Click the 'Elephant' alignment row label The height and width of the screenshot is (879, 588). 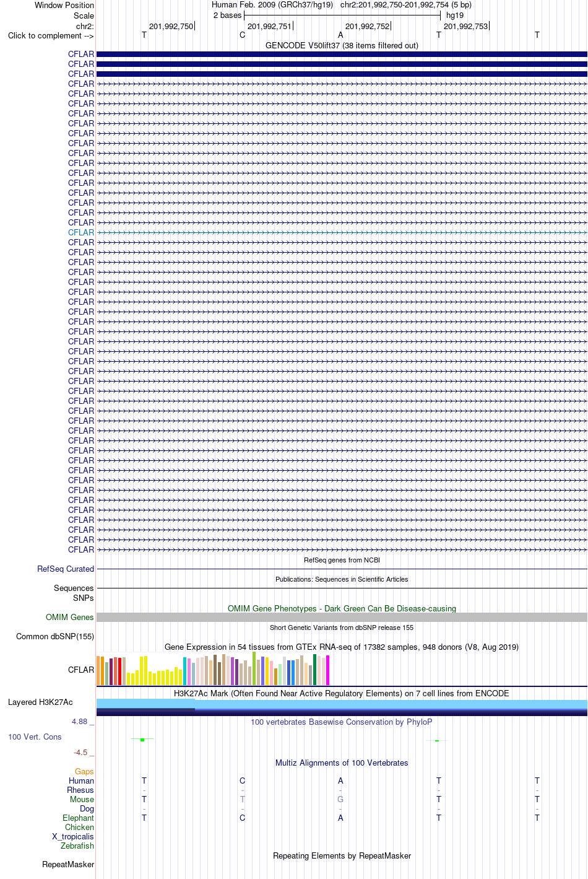pos(78,818)
